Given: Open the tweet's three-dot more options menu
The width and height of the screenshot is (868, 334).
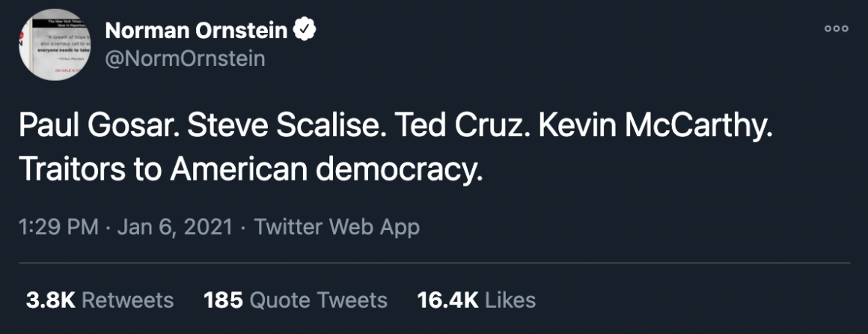Looking at the screenshot, I should coord(836,29).
